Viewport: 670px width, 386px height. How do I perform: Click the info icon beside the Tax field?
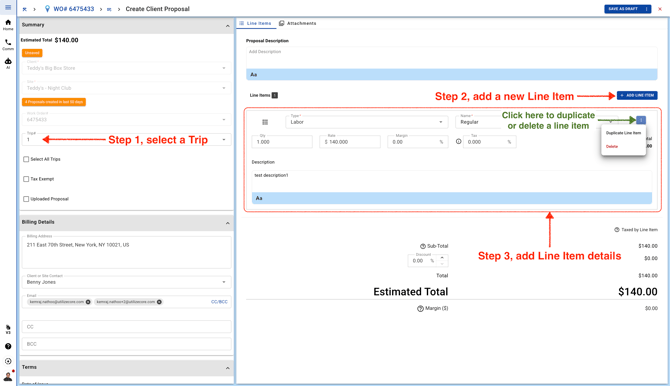[458, 141]
